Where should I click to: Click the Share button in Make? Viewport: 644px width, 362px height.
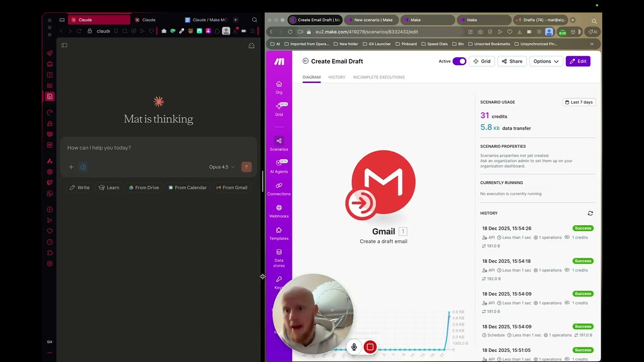(512, 61)
